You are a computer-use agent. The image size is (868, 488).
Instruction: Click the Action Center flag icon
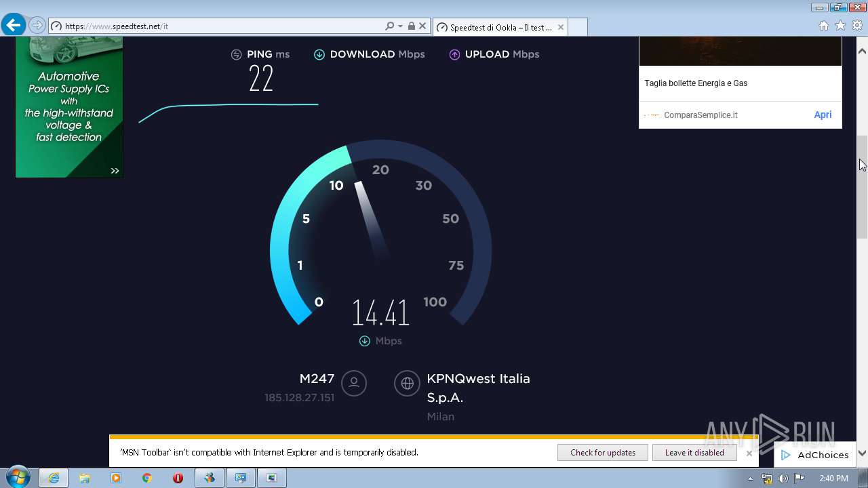(800, 479)
